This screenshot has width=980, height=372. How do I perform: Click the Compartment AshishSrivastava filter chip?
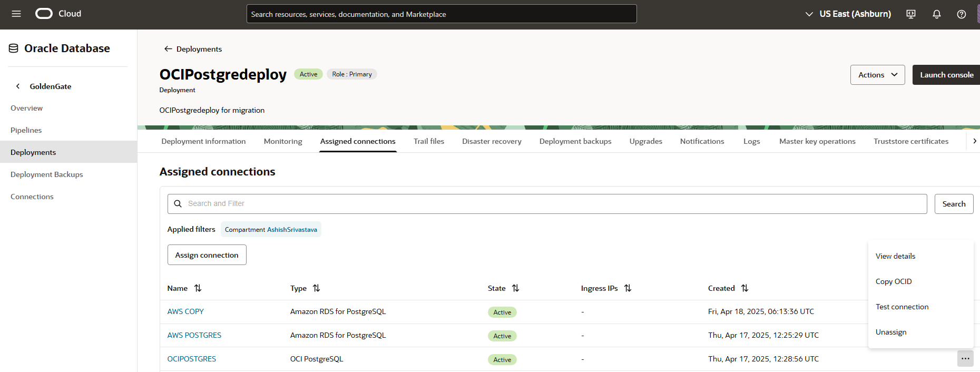coord(271,230)
